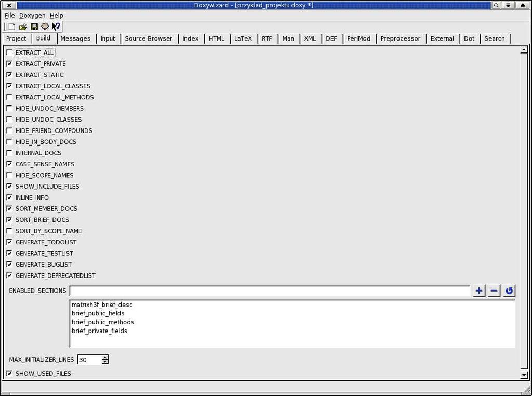Disable GENERATE_TESTLIST
532x396 pixels.
coord(9,253)
